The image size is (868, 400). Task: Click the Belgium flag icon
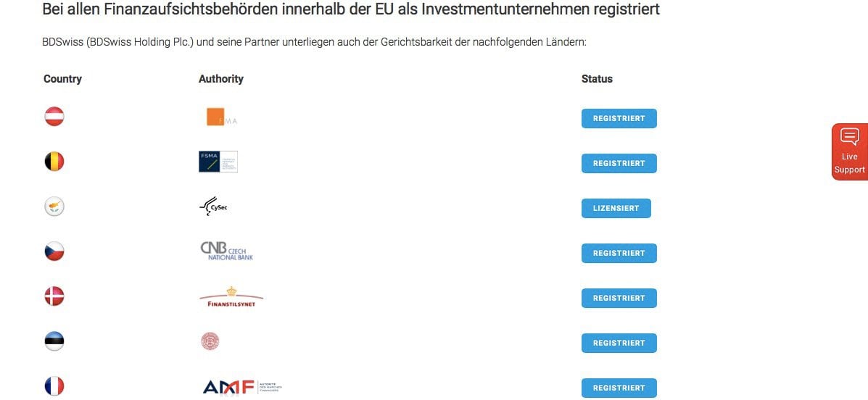(54, 162)
